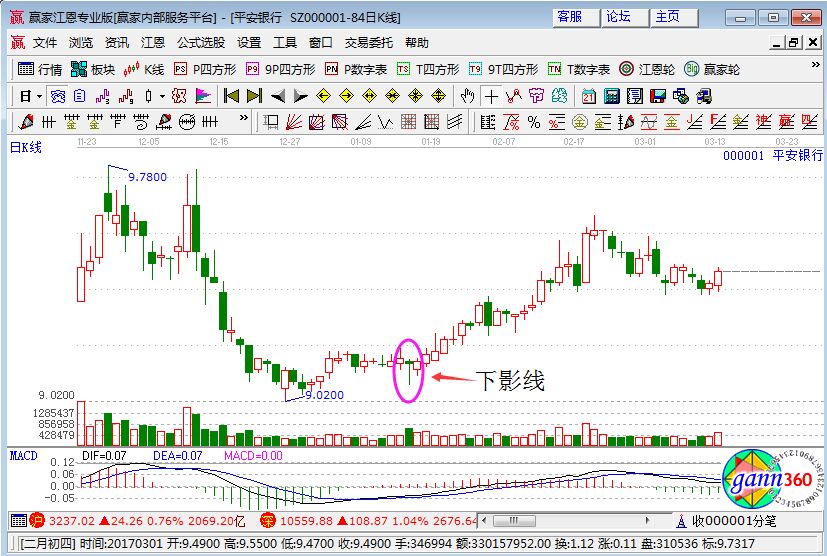Image resolution: width=827 pixels, height=556 pixels.
Task: Click the save floppy disk icon
Action: click(658, 96)
